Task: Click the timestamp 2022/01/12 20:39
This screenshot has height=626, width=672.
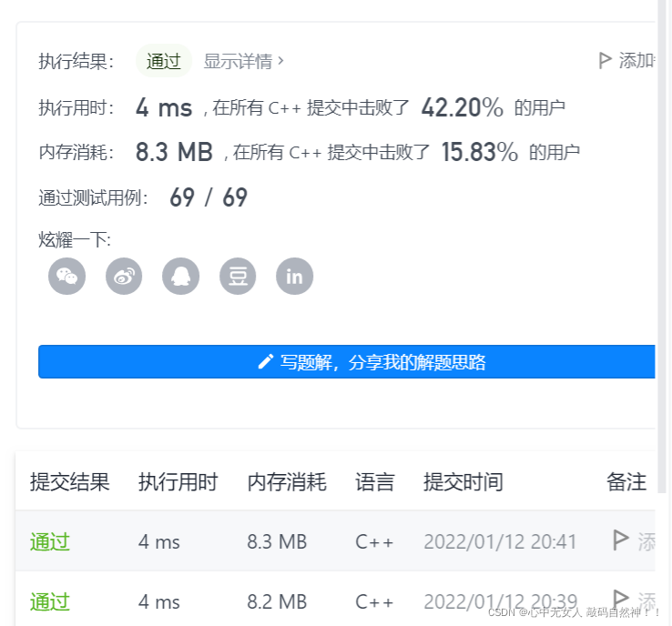Action: click(x=501, y=602)
